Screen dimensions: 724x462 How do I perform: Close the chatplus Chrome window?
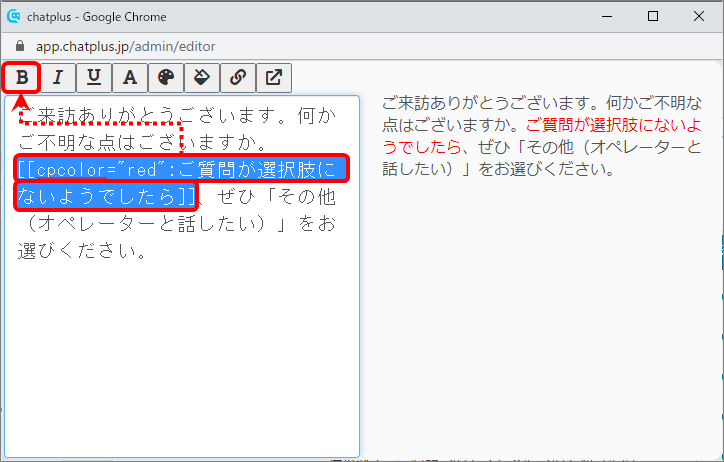(699, 17)
